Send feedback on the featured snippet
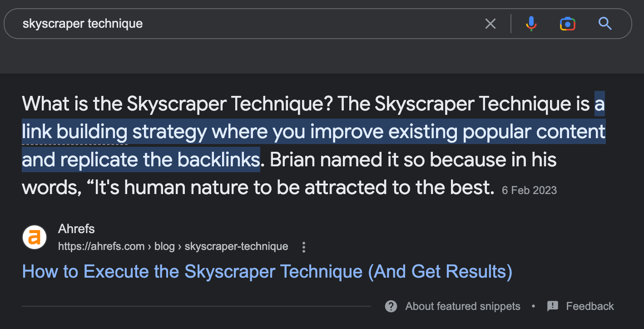The image size is (644, 329). coord(589,306)
